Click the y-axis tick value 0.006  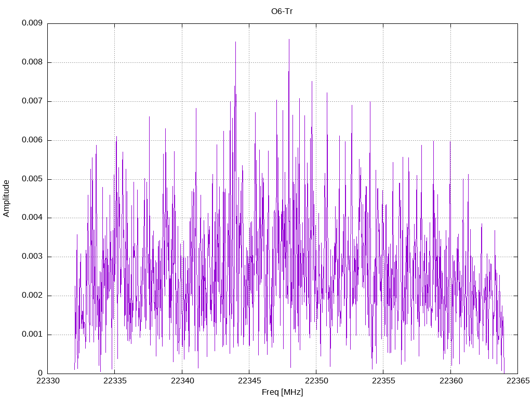[x=32, y=140]
